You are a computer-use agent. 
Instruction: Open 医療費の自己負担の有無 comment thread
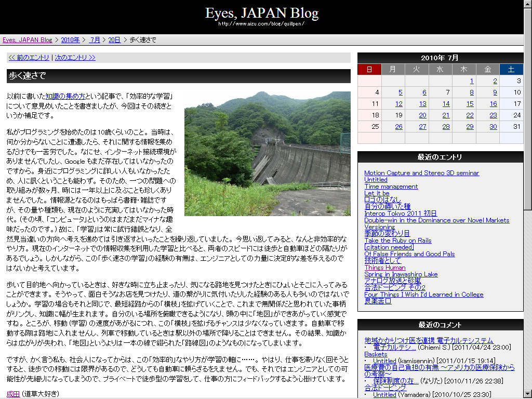(x=440, y=370)
